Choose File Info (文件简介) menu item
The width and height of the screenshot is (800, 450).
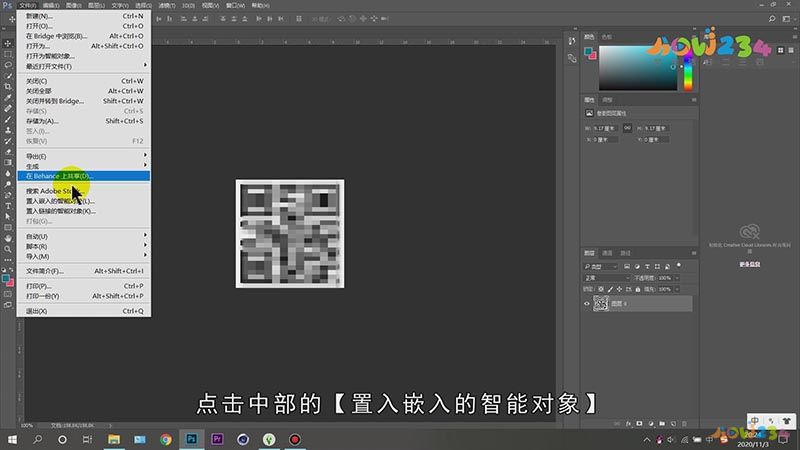(84, 271)
